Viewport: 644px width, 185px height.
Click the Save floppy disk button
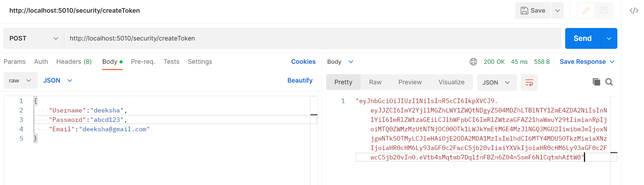click(x=533, y=11)
